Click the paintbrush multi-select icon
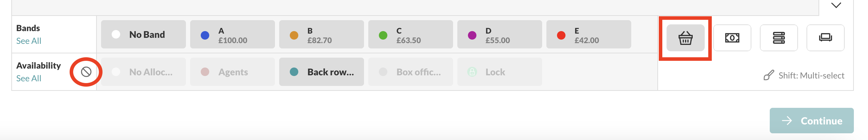Screen dimensions: 868x140 [769, 75]
